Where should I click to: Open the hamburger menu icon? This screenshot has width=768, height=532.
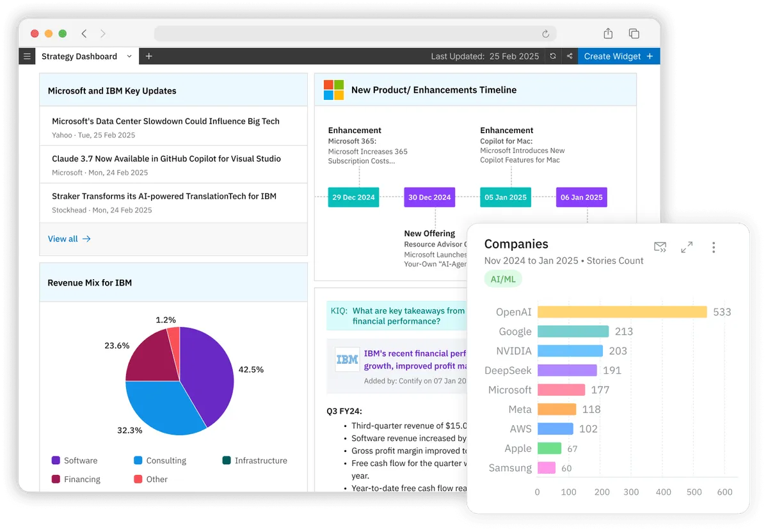click(x=27, y=56)
